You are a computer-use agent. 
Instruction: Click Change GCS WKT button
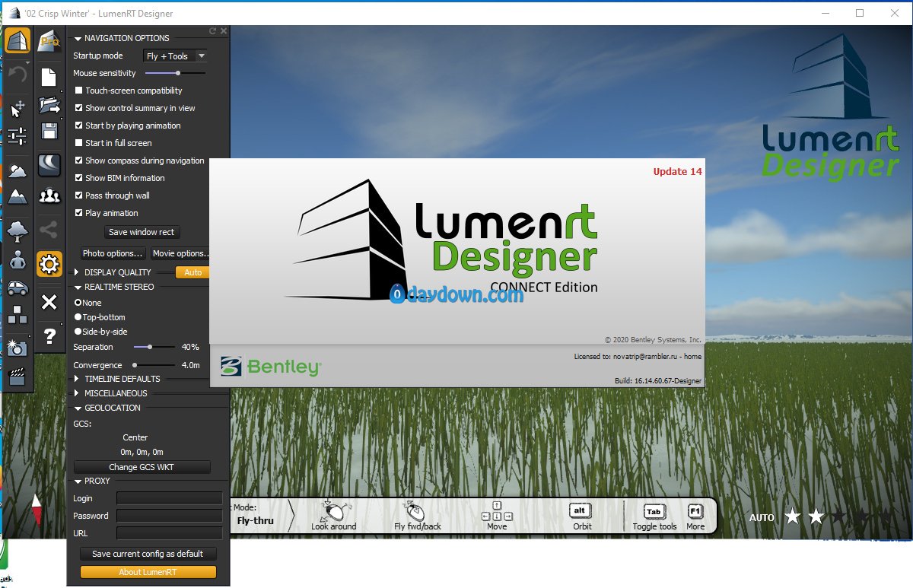(x=142, y=467)
